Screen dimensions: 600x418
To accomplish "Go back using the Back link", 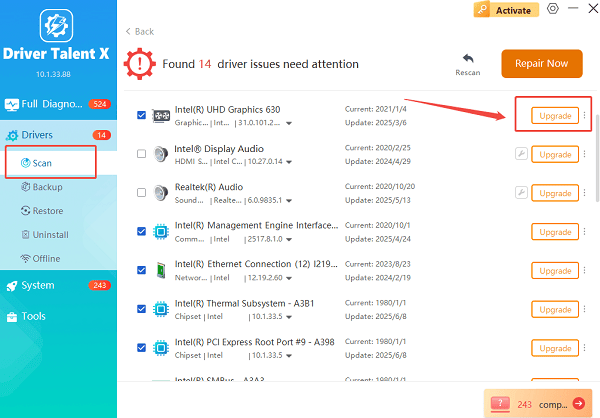I will 141,32.
